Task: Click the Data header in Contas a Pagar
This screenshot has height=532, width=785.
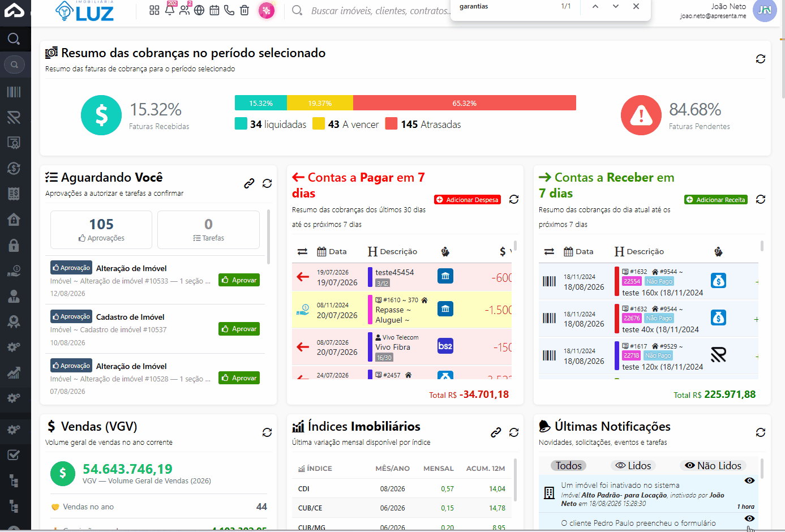Action: pyautogui.click(x=332, y=251)
